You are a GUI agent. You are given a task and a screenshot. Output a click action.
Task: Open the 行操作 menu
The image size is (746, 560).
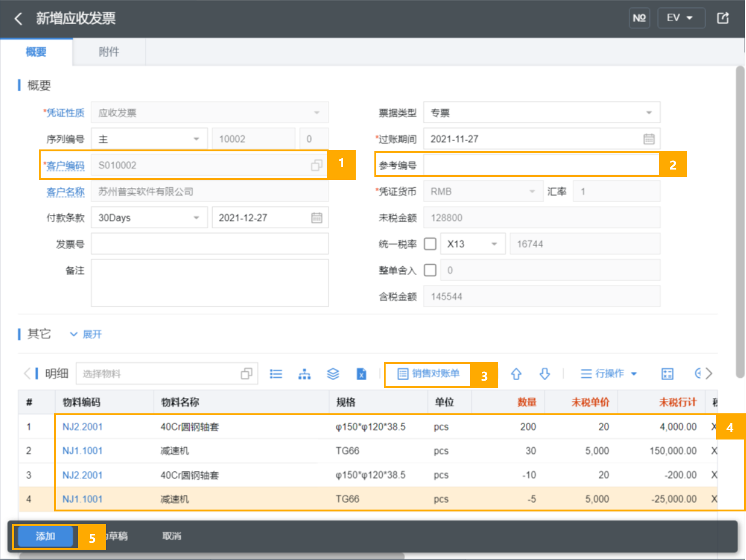[x=609, y=374]
